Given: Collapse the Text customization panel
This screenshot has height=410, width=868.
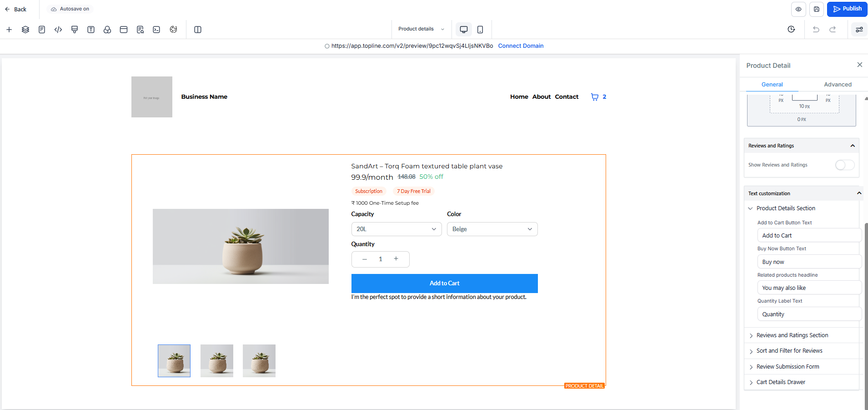Looking at the screenshot, I should (x=859, y=193).
